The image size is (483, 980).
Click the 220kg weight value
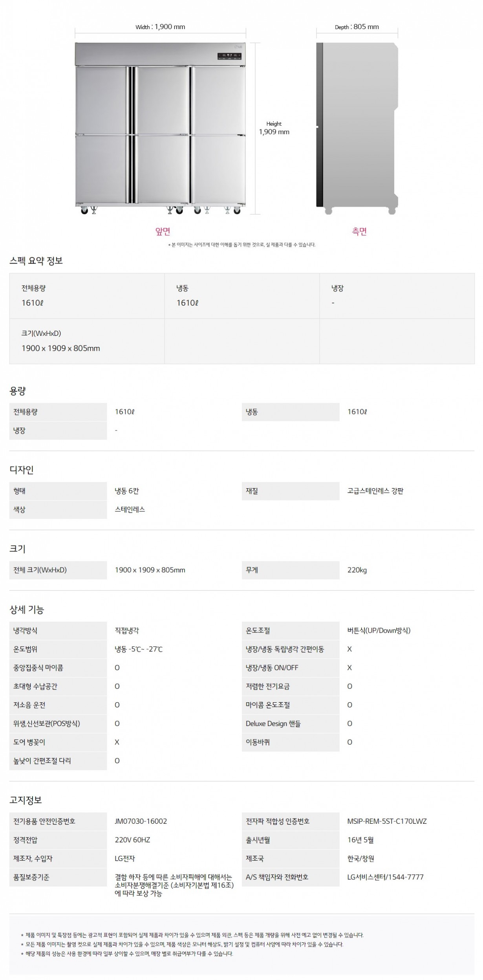357,570
